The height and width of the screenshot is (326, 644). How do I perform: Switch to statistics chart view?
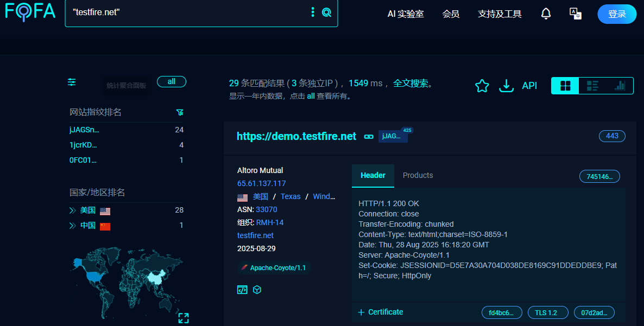point(620,86)
